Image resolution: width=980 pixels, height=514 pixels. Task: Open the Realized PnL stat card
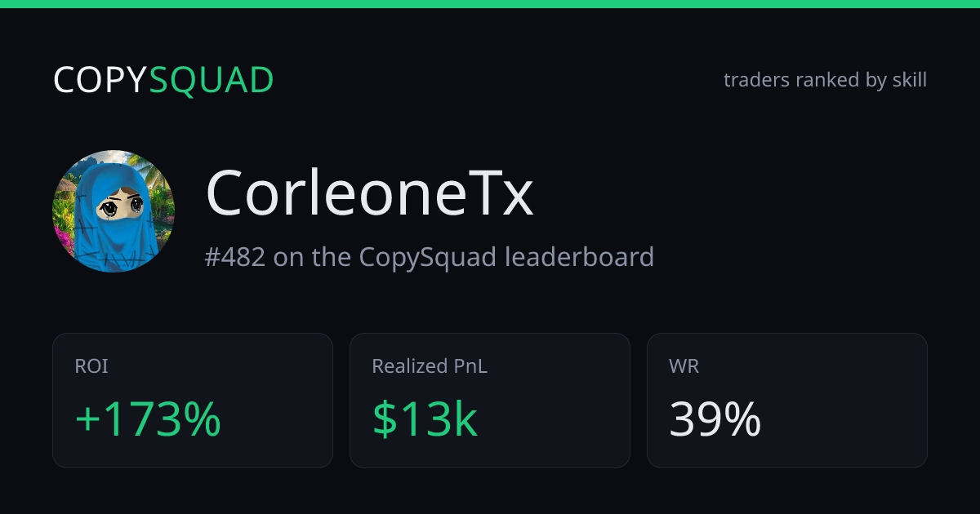pos(490,401)
